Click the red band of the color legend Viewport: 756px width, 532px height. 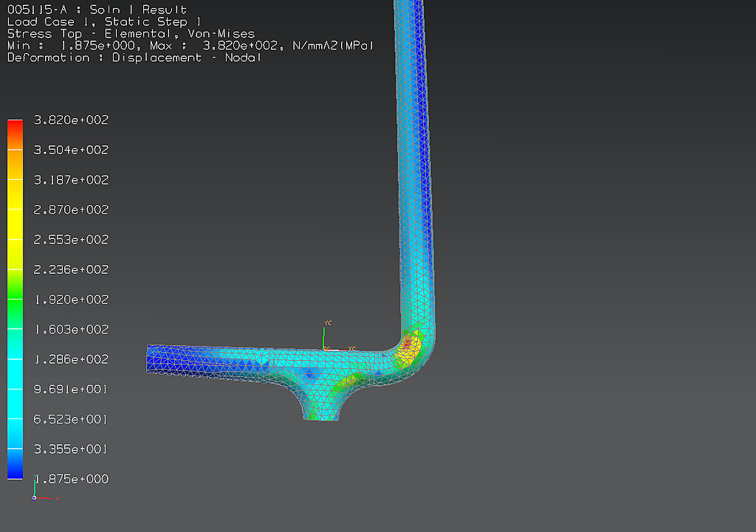(x=15, y=127)
